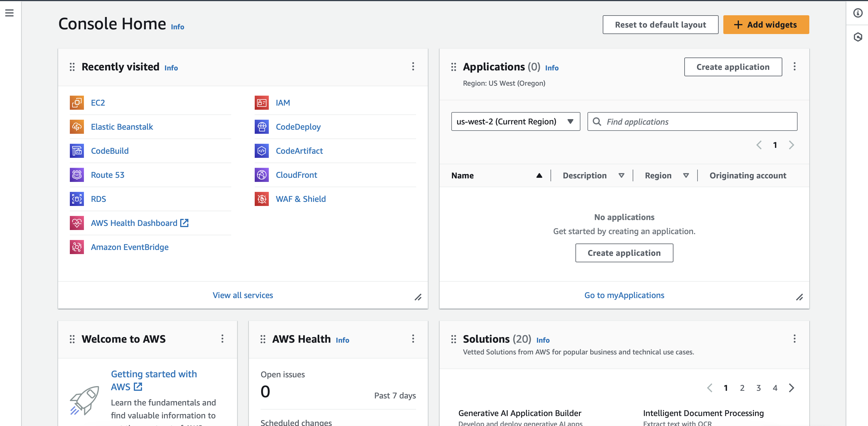Expand the us-west-2 region dropdown

point(515,121)
